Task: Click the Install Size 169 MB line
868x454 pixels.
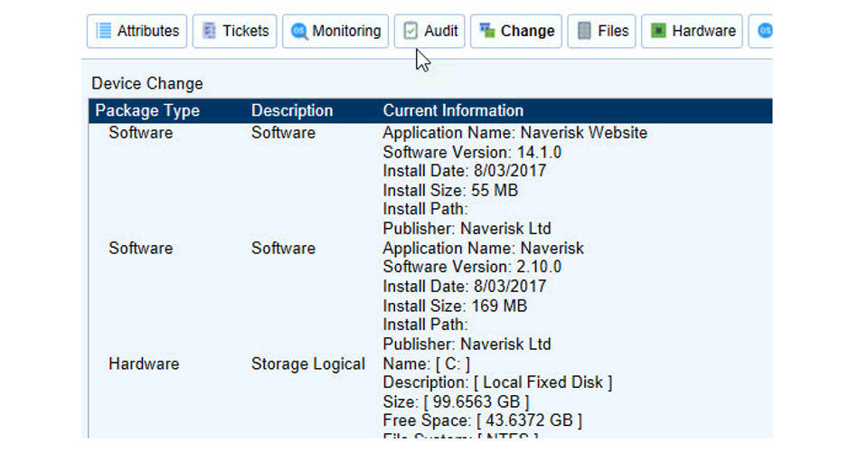Action: [x=455, y=306]
